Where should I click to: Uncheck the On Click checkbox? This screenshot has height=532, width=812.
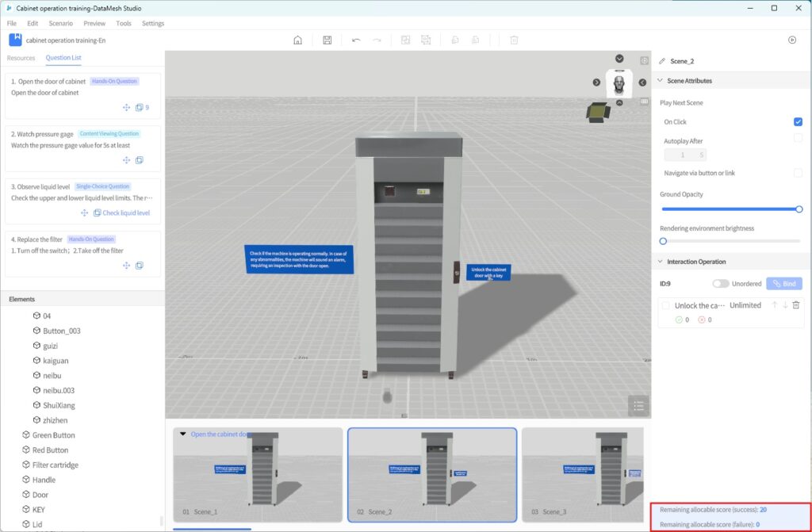tap(798, 122)
